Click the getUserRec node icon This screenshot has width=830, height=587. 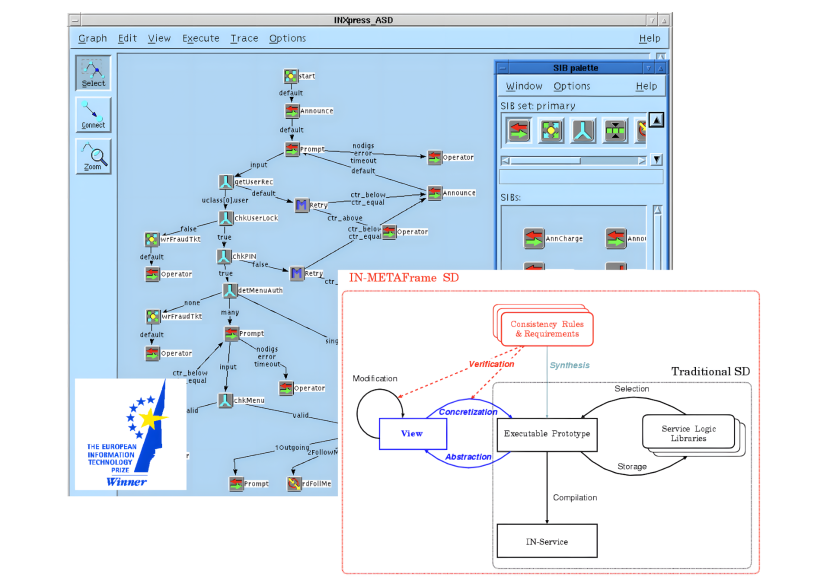tap(226, 182)
